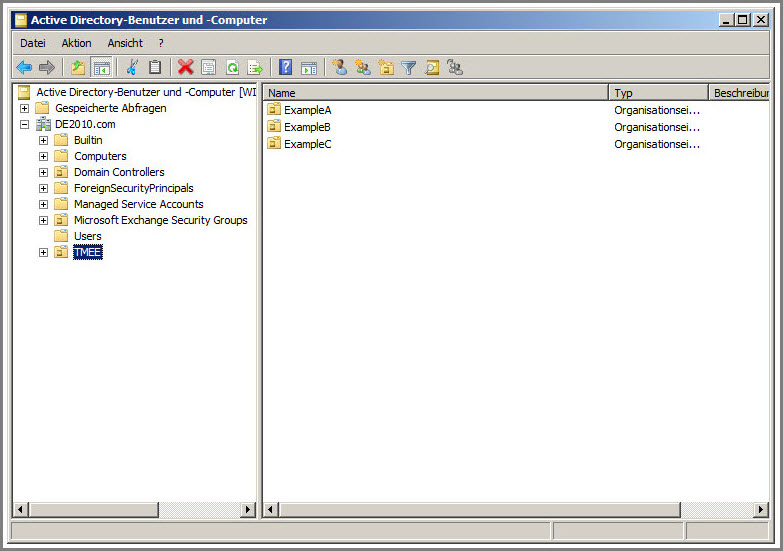This screenshot has height=551, width=783.
Task: Click right arrow of tree pane scrollbar
Action: point(249,510)
